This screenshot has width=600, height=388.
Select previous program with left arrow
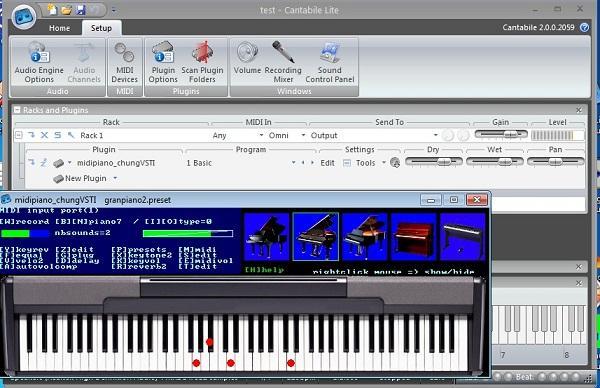[x=303, y=163]
